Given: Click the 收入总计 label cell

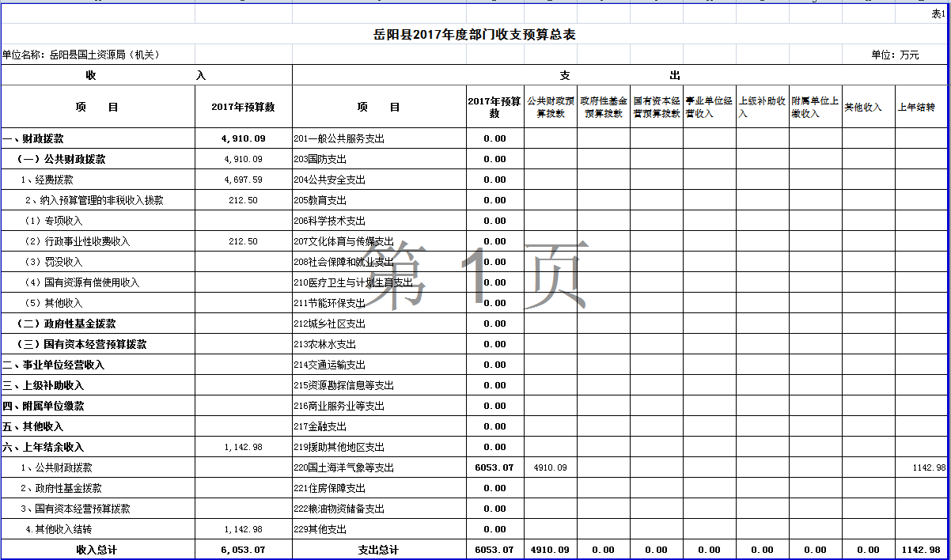Looking at the screenshot, I should pos(97,550).
